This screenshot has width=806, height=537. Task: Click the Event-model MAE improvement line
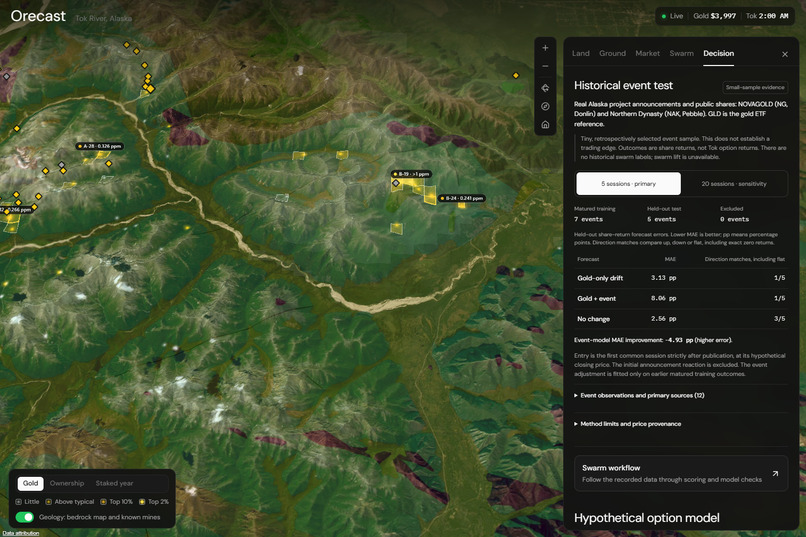(x=653, y=340)
